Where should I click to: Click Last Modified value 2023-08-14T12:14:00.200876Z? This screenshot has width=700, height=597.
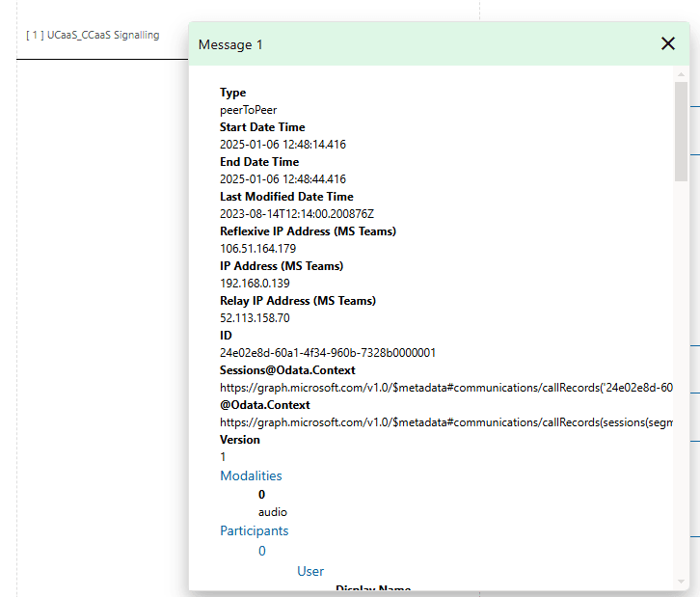tap(297, 214)
